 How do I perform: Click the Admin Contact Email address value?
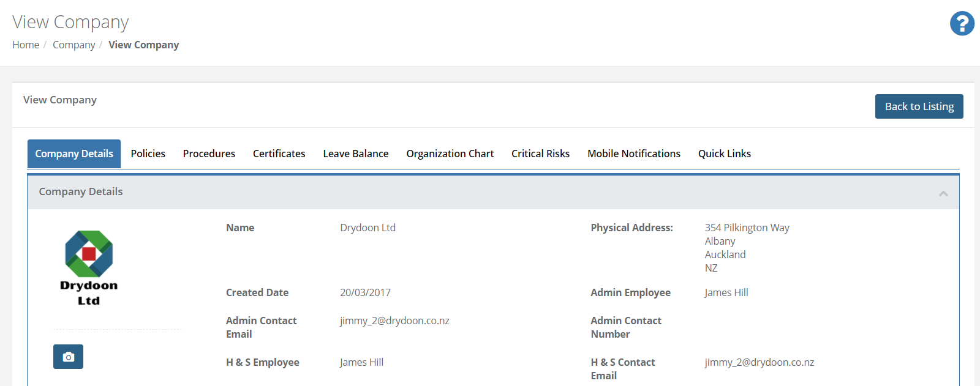(x=395, y=321)
